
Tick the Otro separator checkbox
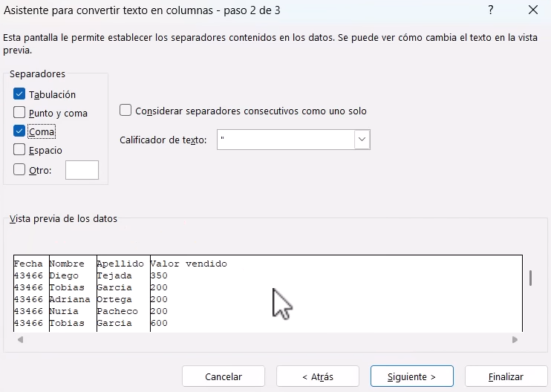click(x=19, y=170)
